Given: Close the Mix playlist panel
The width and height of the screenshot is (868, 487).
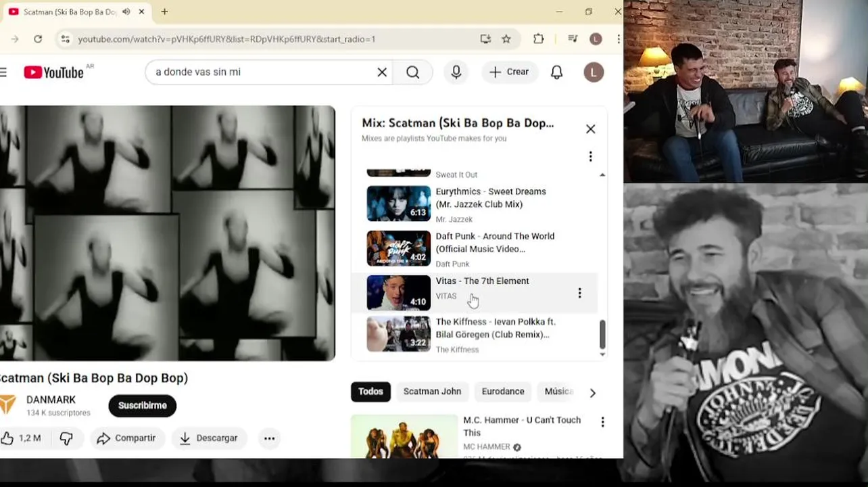Looking at the screenshot, I should click(x=591, y=129).
